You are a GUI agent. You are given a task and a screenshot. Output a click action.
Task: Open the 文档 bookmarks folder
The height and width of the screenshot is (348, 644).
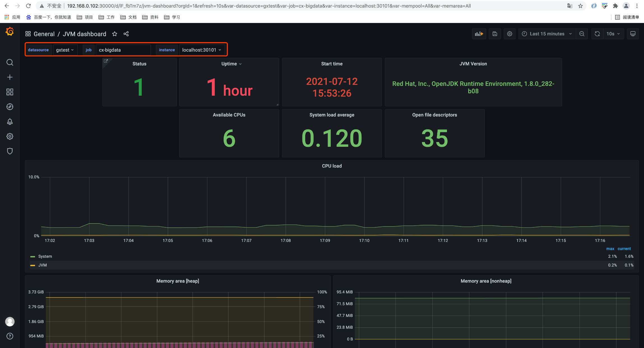(x=129, y=17)
